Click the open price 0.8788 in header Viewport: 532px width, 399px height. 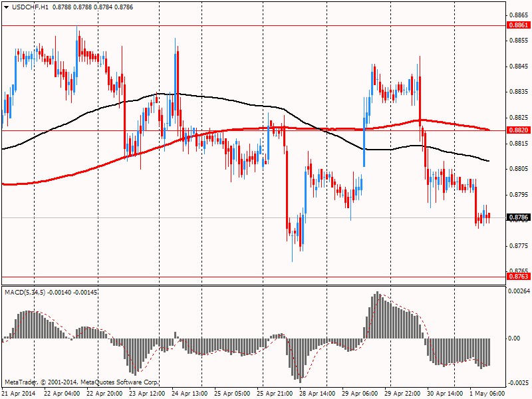coord(62,7)
